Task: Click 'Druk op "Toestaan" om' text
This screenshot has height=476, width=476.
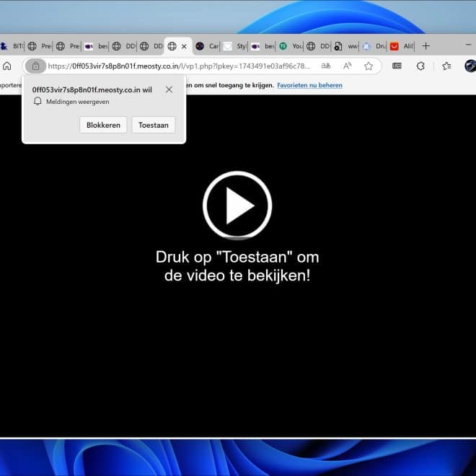Action: [x=237, y=257]
